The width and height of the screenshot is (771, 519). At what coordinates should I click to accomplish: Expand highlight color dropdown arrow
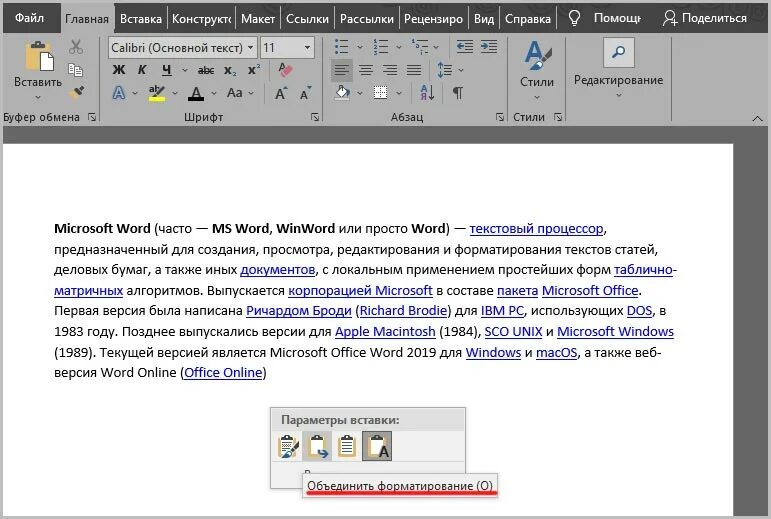click(x=175, y=93)
